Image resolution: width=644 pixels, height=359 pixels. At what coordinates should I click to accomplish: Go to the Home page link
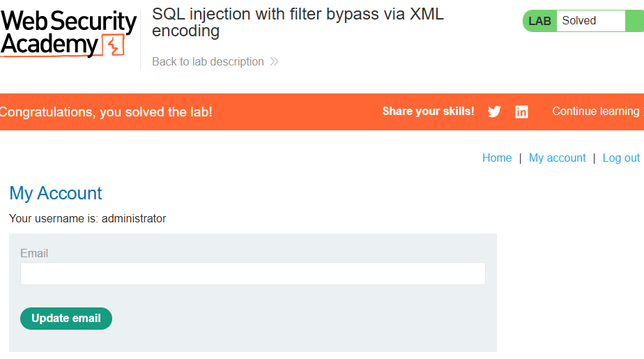click(497, 158)
